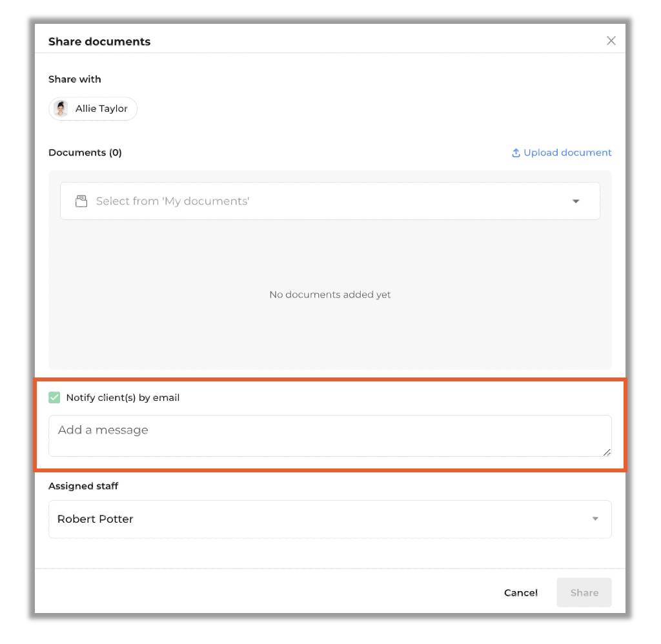Click Allie Taylor's avatar picture
661x644 pixels.
[x=61, y=109]
